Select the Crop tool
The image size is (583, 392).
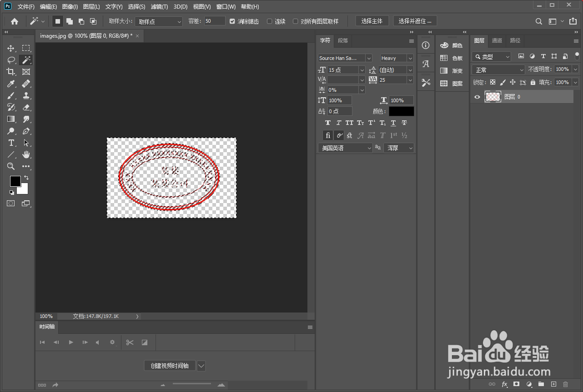click(11, 72)
